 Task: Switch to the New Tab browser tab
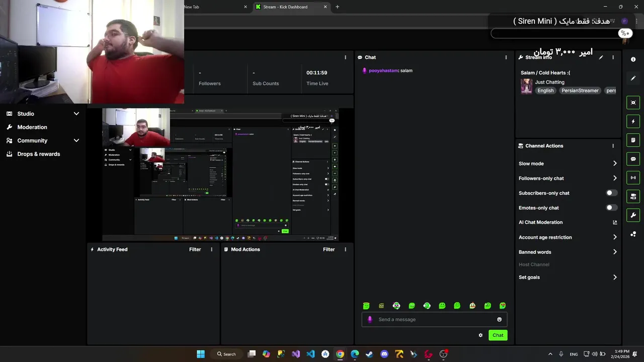pyautogui.click(x=216, y=7)
